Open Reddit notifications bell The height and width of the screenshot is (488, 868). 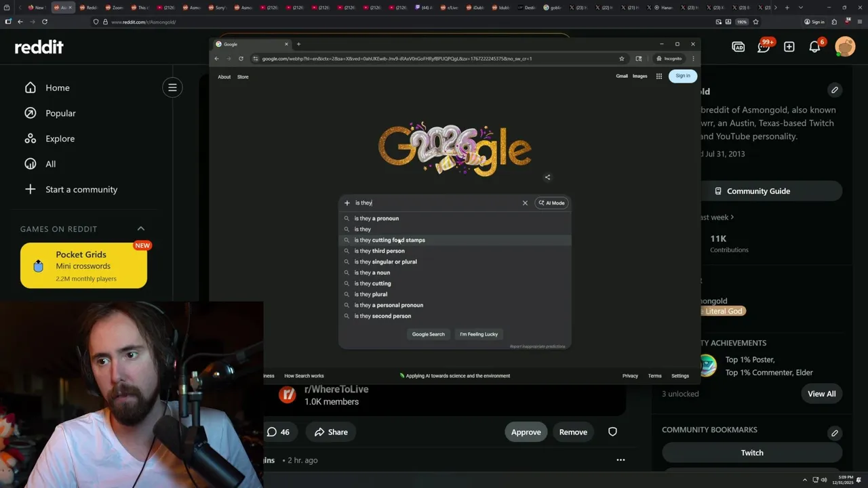point(815,47)
